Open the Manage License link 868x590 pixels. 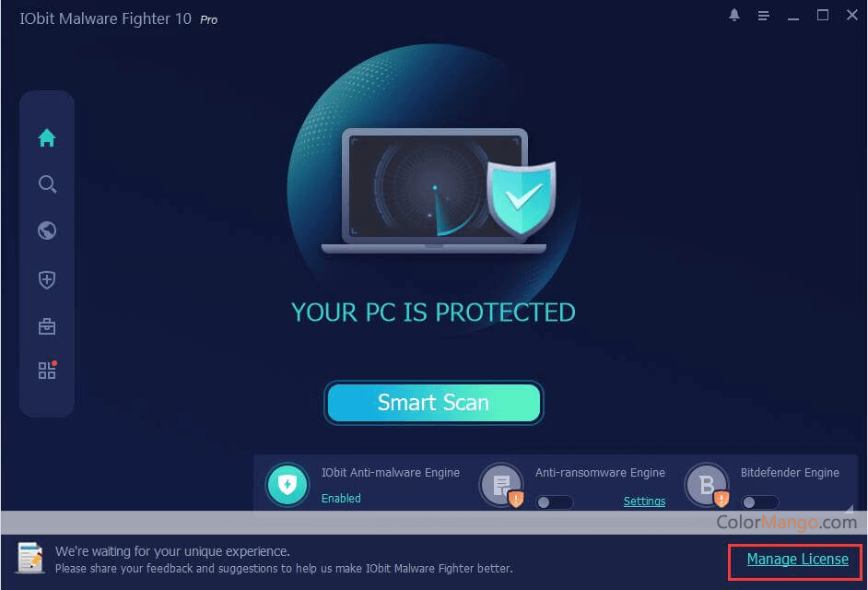point(798,559)
